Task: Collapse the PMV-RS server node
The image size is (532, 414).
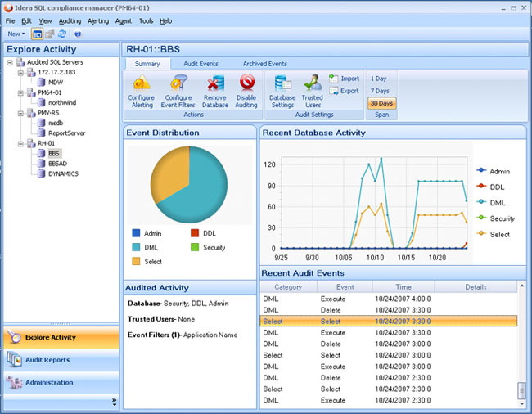Action: [20, 113]
